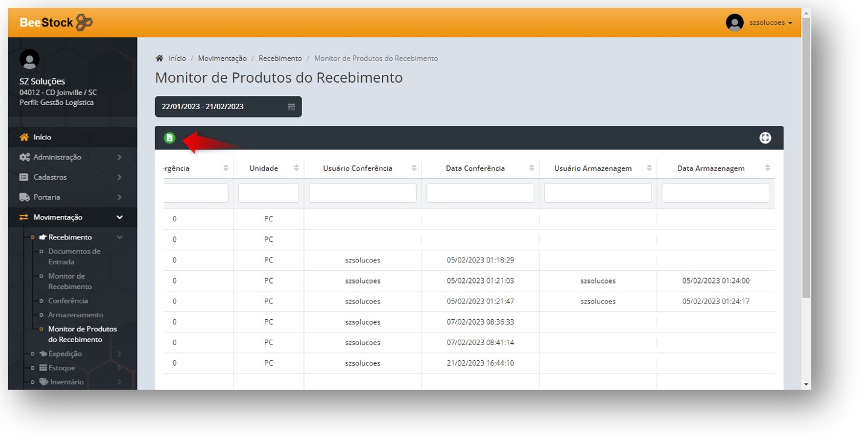
Task: Click the fullscreen expand icon in table header
Action: click(x=765, y=138)
